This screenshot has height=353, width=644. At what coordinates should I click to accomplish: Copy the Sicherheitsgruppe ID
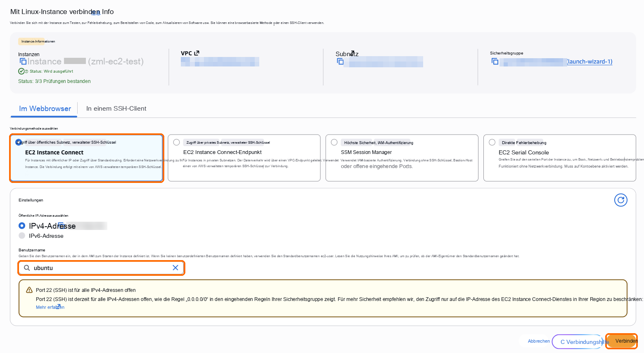pos(495,62)
